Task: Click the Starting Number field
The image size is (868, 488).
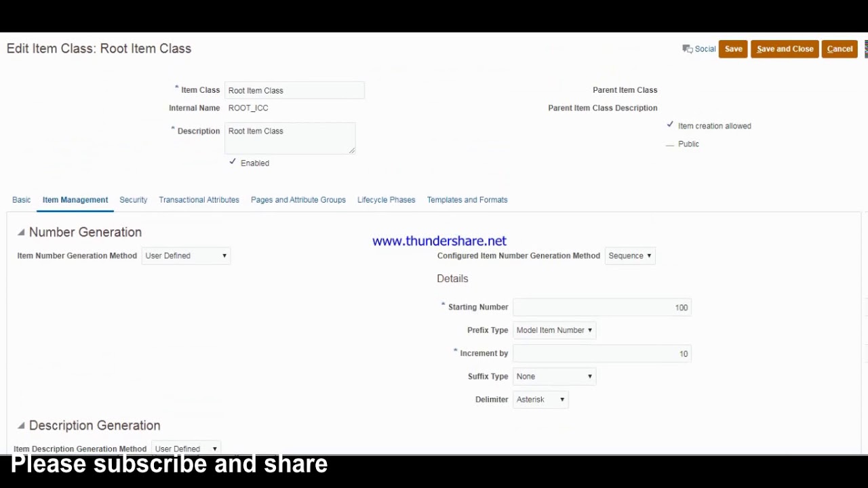Action: point(602,308)
